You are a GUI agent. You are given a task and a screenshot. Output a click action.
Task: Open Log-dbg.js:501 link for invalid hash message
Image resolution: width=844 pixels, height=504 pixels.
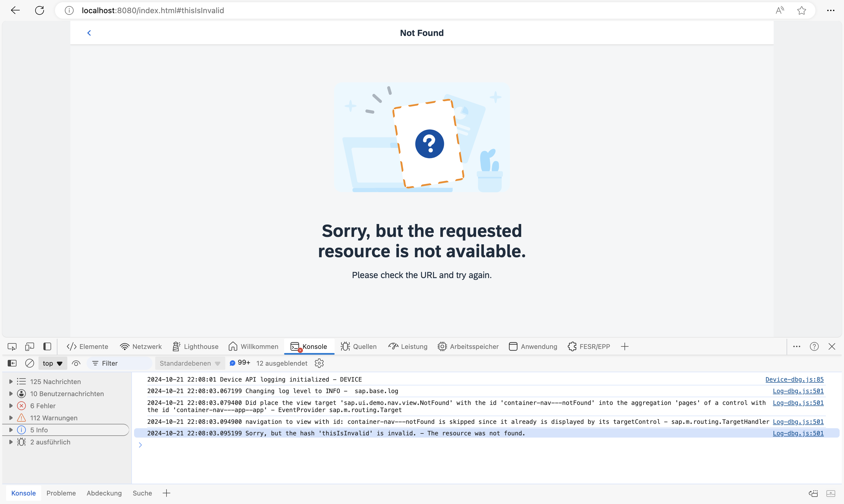click(x=798, y=433)
